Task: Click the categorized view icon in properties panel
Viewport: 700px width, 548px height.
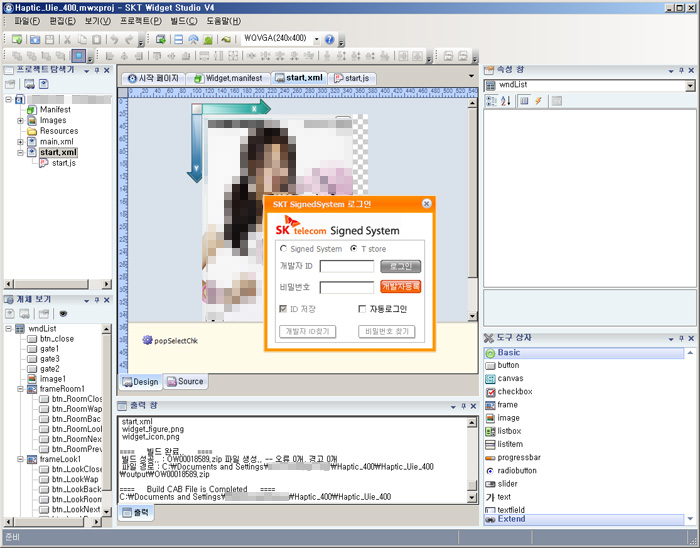Action: click(x=491, y=101)
